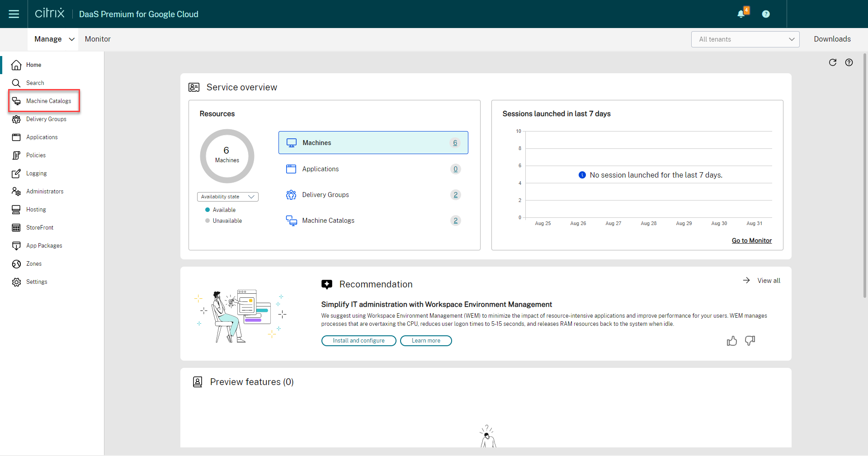Click the page vertical scrollbar

click(865, 176)
